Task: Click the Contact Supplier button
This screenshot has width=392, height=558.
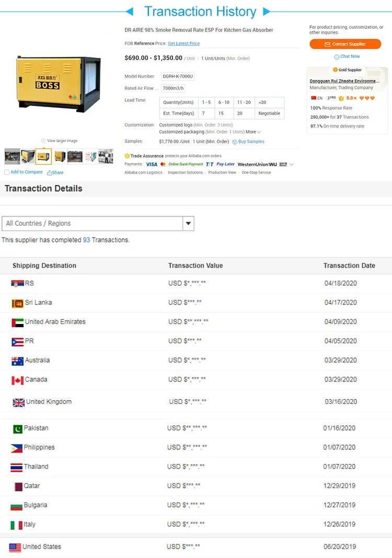Action: coord(345,44)
